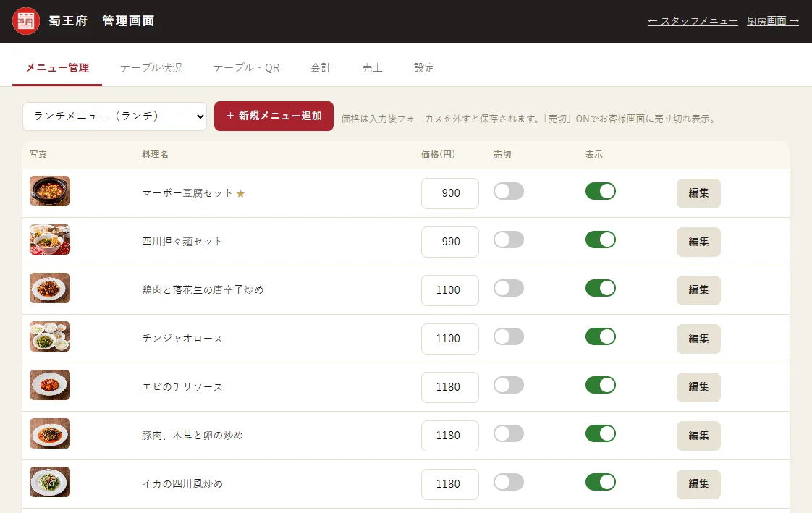Open the ランチメニュー category dropdown
The width and height of the screenshot is (812, 513).
pyautogui.click(x=114, y=116)
